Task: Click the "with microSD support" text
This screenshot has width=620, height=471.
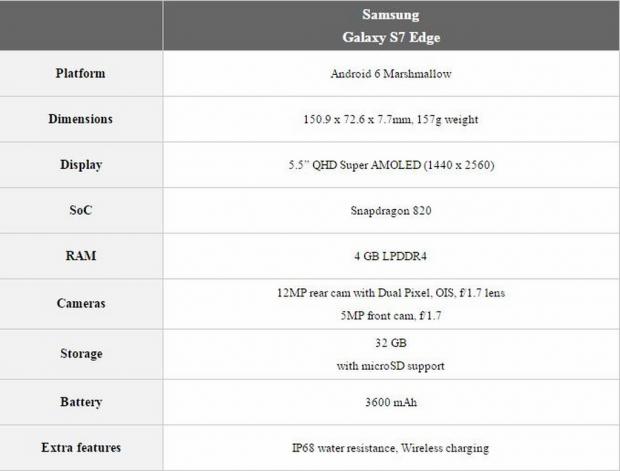Action: pos(390,365)
